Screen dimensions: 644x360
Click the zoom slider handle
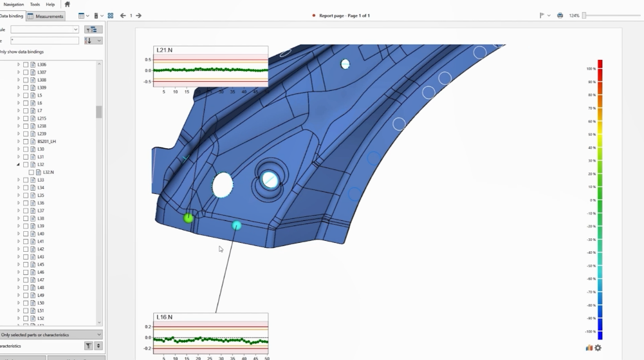[584, 15]
